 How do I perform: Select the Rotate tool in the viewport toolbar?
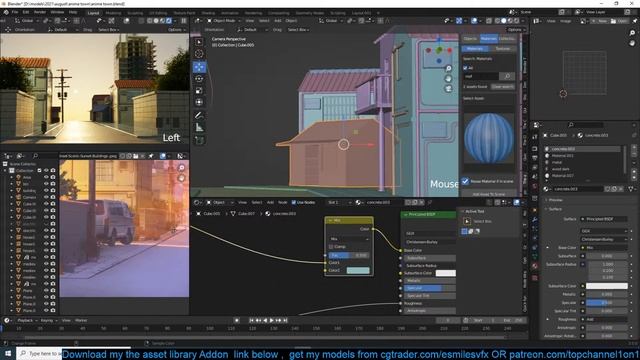pyautogui.click(x=199, y=78)
